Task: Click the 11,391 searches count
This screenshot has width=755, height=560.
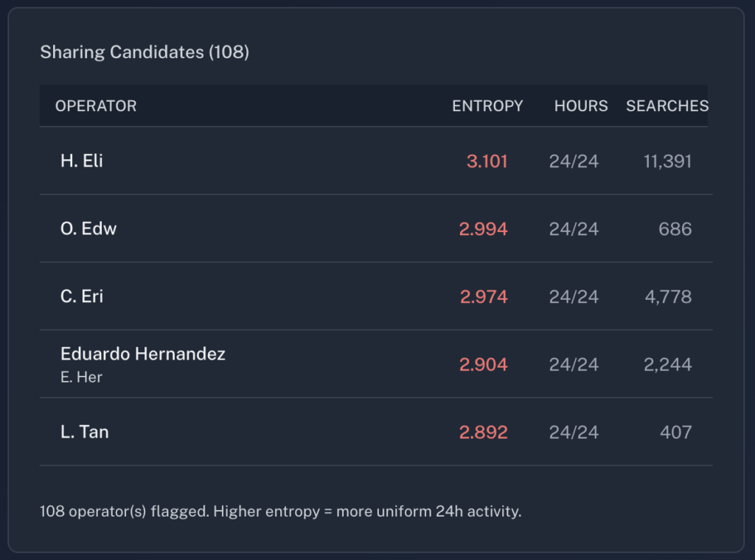Action: coord(667,161)
